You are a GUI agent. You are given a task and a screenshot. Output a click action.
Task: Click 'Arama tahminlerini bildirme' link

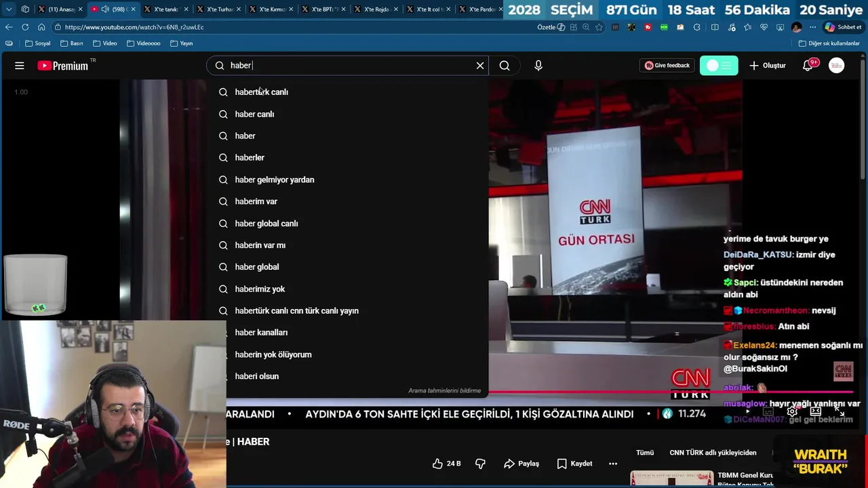click(444, 391)
